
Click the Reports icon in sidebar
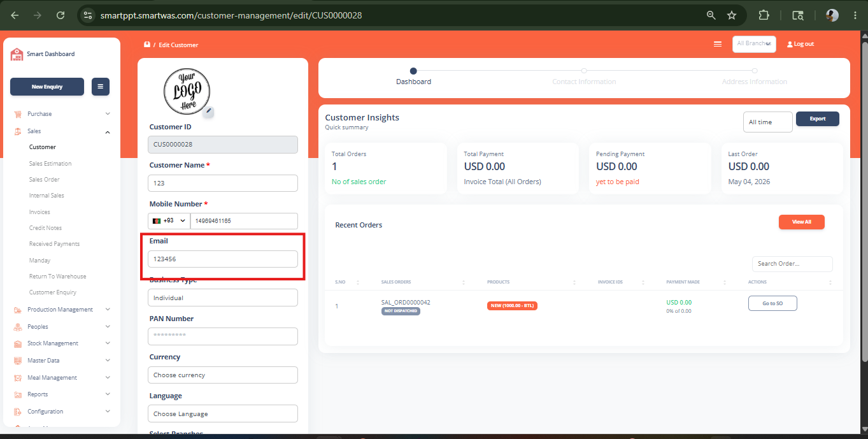click(18, 394)
